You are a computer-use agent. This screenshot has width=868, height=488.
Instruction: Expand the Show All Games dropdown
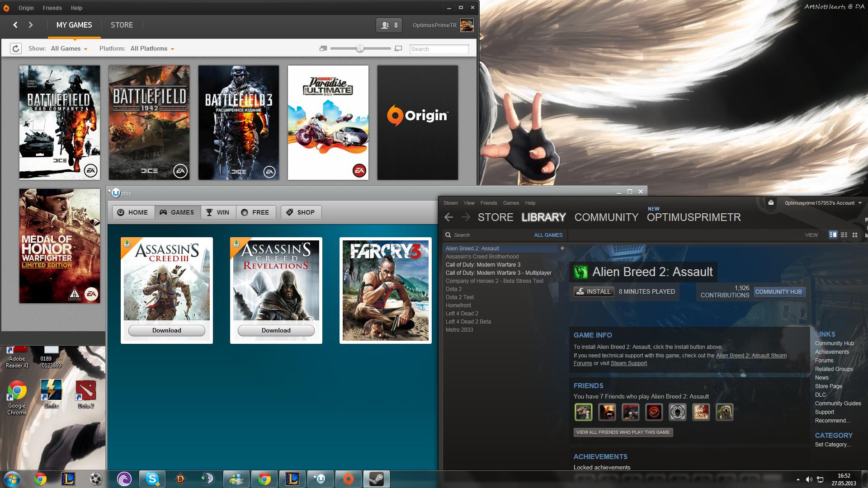click(x=69, y=49)
